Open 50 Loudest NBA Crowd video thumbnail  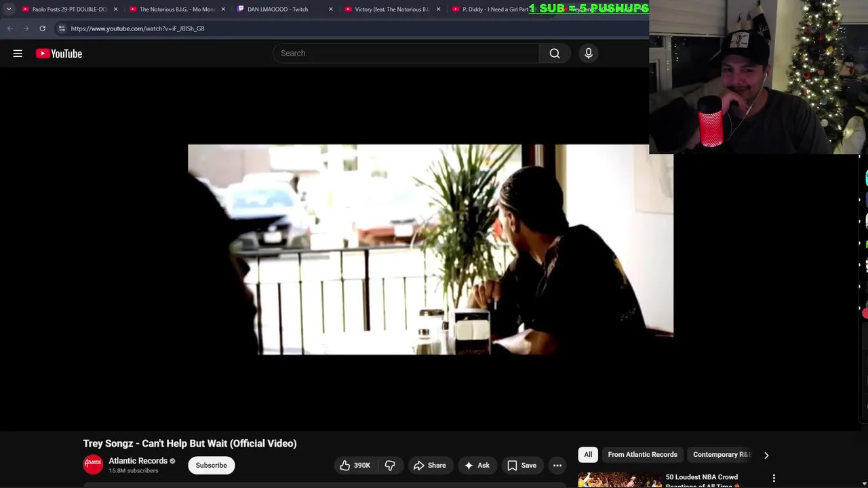620,480
